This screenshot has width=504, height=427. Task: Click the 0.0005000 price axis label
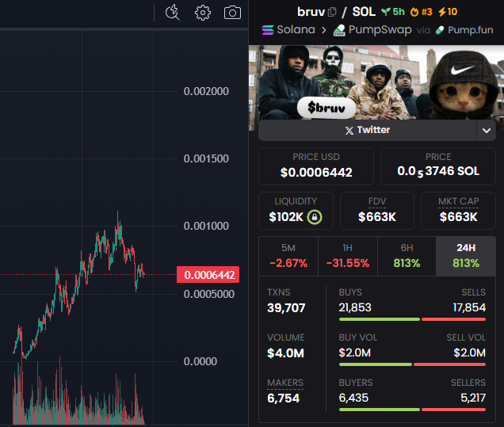pyautogui.click(x=209, y=294)
